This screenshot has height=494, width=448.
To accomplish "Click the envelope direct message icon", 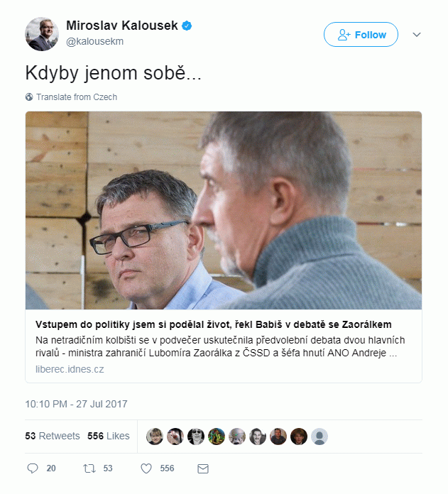I will (203, 468).
